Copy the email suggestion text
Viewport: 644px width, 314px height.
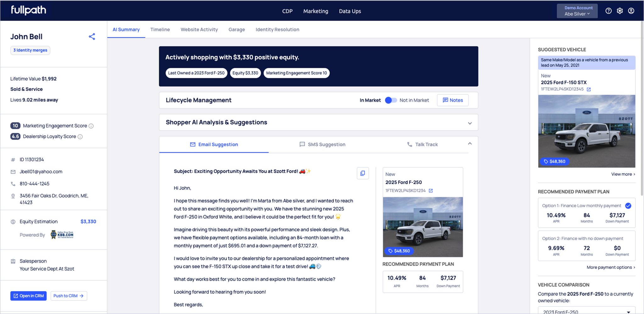[363, 173]
